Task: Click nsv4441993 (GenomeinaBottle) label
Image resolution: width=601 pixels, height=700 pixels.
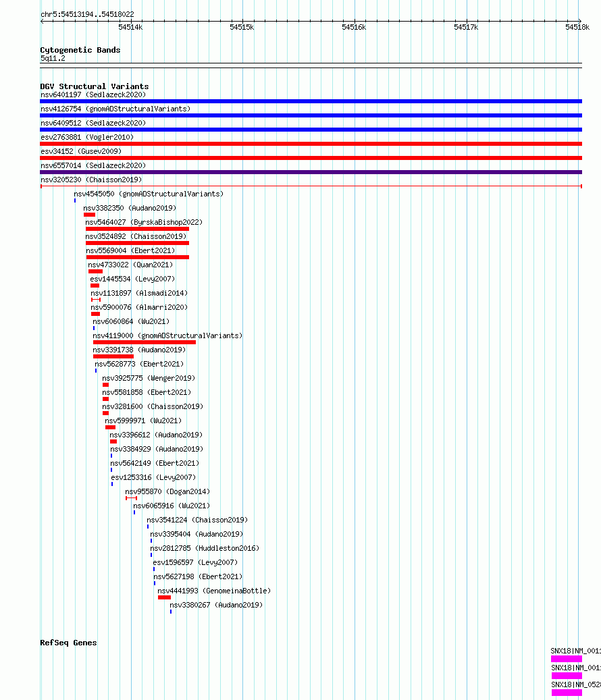Action: (214, 591)
